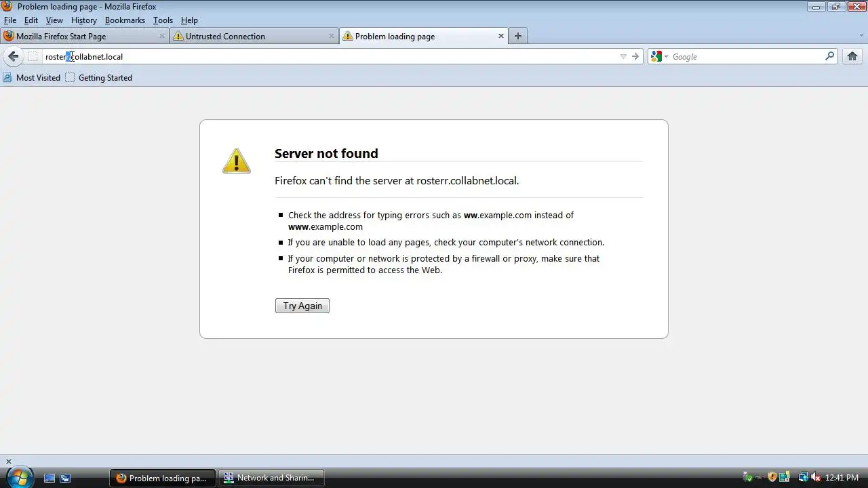
Task: Click the Try Again button
Action: (302, 306)
